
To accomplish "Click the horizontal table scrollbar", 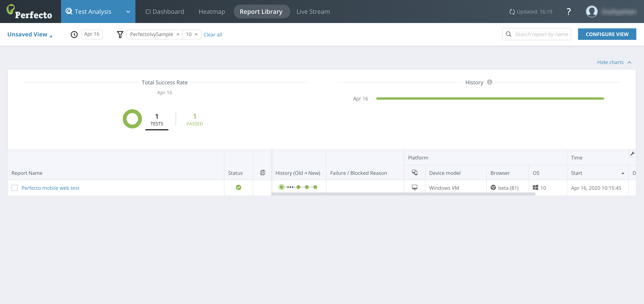I will tap(403, 194).
